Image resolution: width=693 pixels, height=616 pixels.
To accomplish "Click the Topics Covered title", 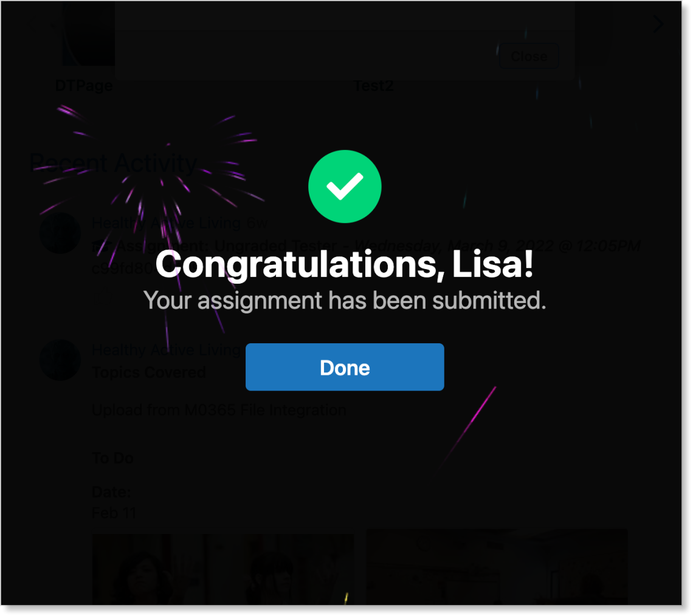I will click(149, 372).
